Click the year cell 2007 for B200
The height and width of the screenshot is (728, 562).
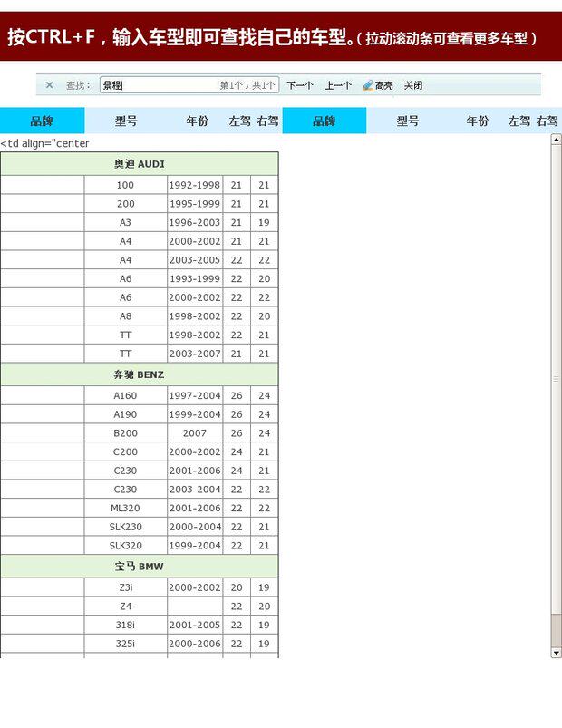pyautogui.click(x=195, y=433)
